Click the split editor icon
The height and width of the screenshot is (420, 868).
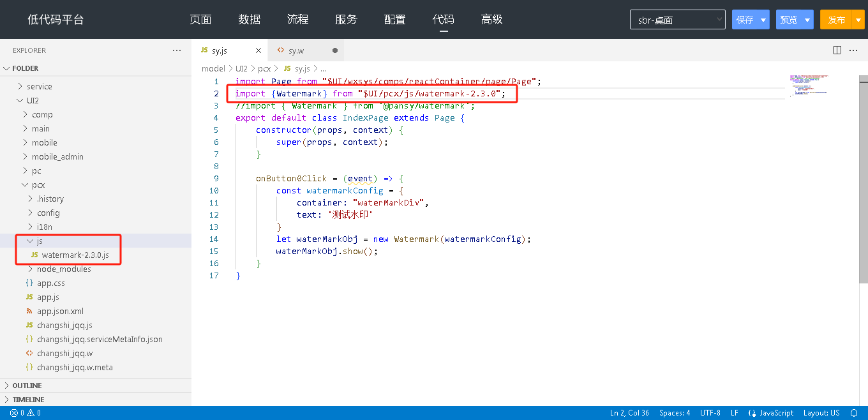(x=837, y=50)
